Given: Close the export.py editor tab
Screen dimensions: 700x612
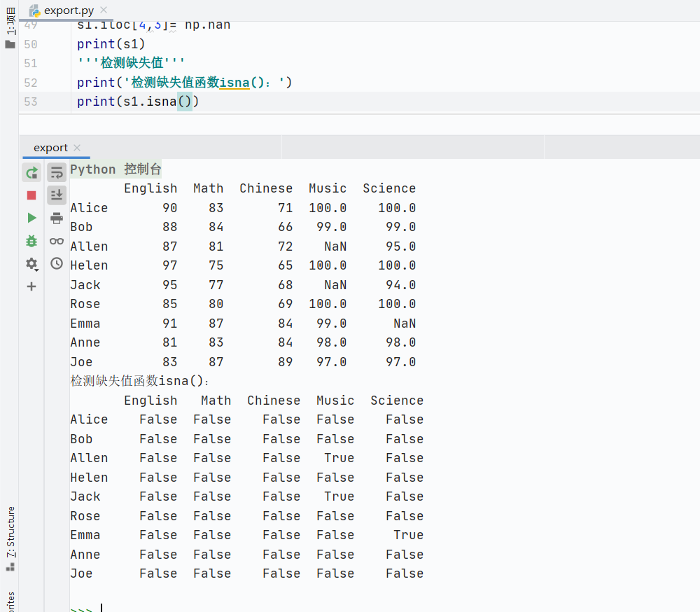Looking at the screenshot, I should click(x=104, y=11).
